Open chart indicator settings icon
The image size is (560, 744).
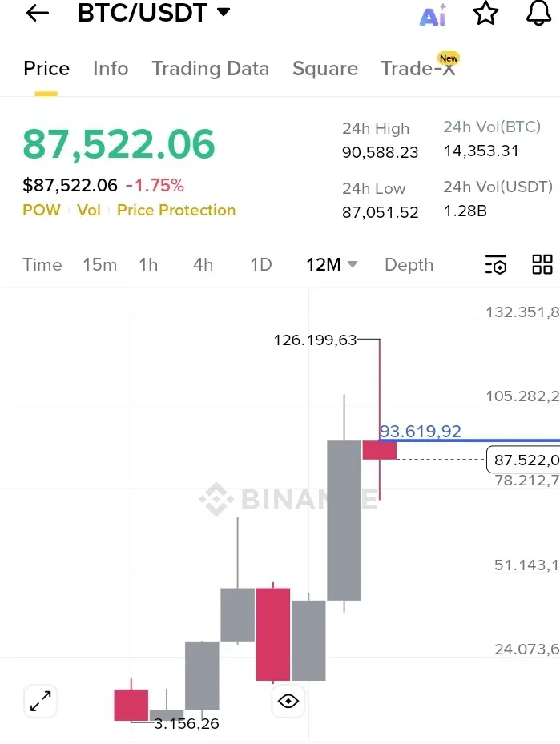496,265
